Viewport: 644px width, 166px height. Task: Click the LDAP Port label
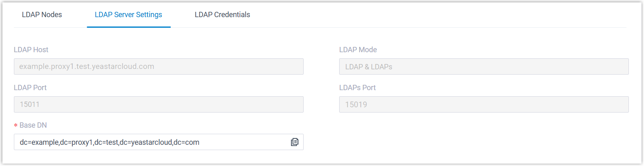pyautogui.click(x=30, y=88)
